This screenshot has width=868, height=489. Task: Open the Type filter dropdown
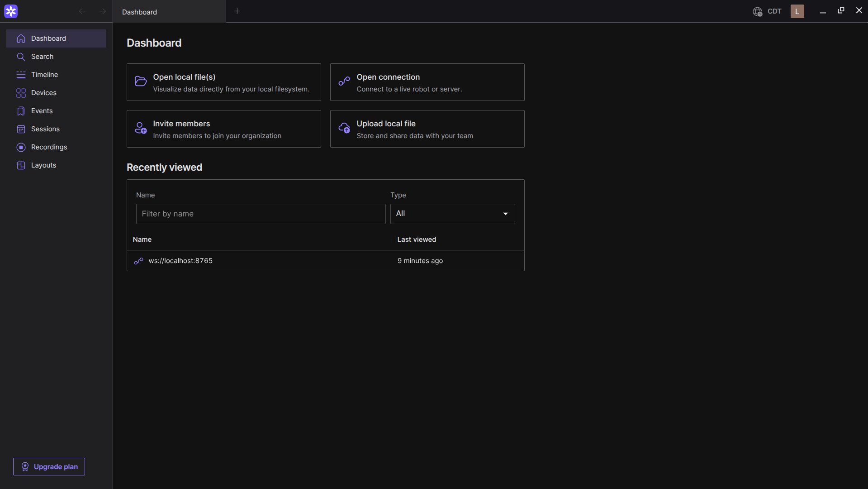coord(452,214)
